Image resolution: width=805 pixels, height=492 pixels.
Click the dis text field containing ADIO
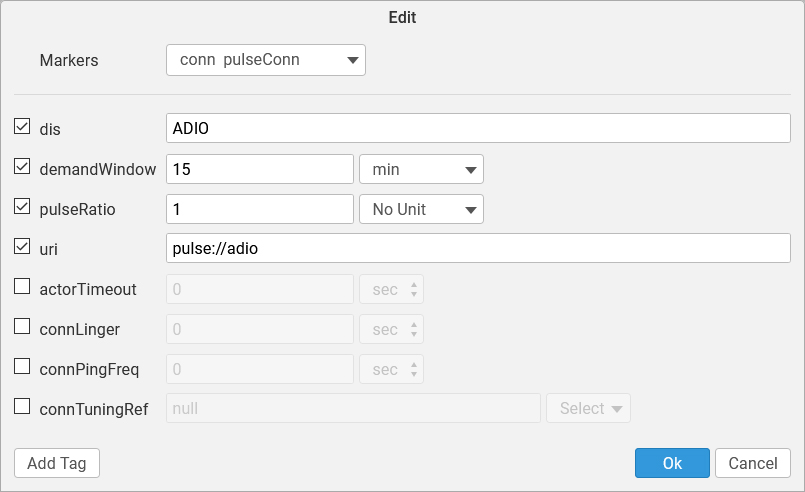pyautogui.click(x=478, y=129)
